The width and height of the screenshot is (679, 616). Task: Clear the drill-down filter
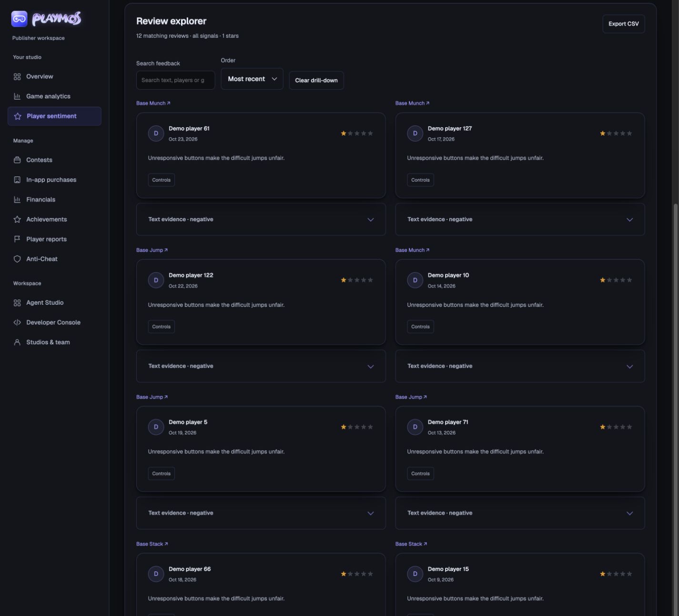tap(316, 80)
